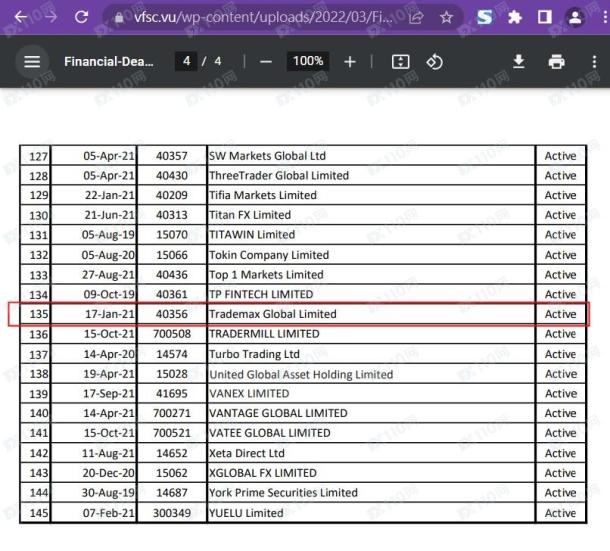The width and height of the screenshot is (610, 551).
Task: Click the date 09-Oct-19
Action: (109, 294)
